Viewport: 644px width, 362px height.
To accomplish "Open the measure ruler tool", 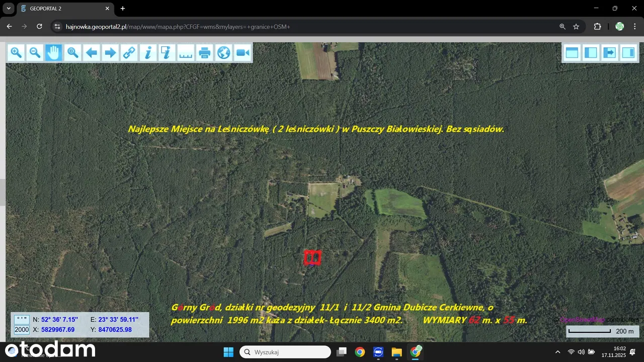I will pos(186,52).
